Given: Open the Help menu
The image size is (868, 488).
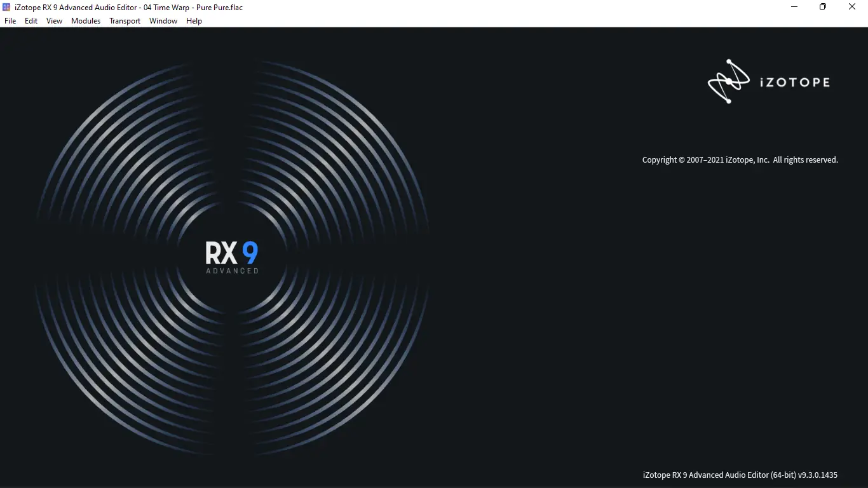Looking at the screenshot, I should pyautogui.click(x=194, y=21).
